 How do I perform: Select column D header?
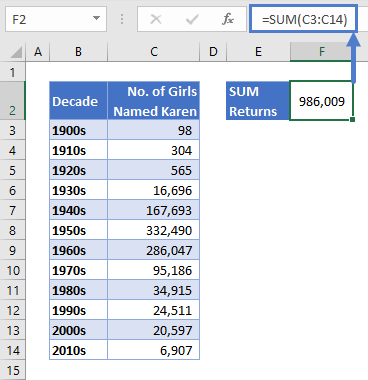213,52
